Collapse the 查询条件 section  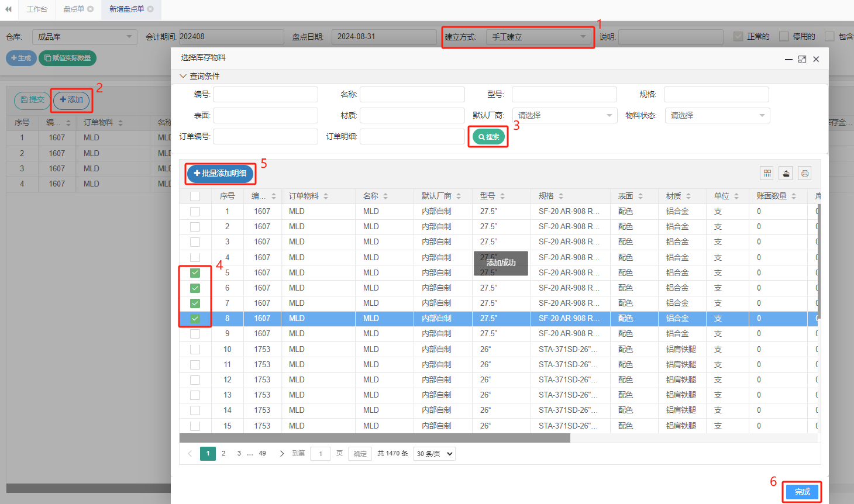(183, 77)
